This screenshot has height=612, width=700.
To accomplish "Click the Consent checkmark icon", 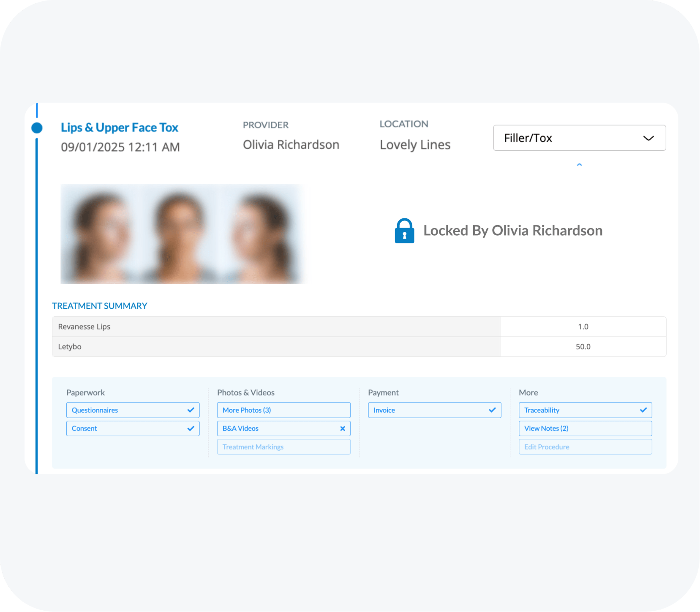I will tap(191, 428).
